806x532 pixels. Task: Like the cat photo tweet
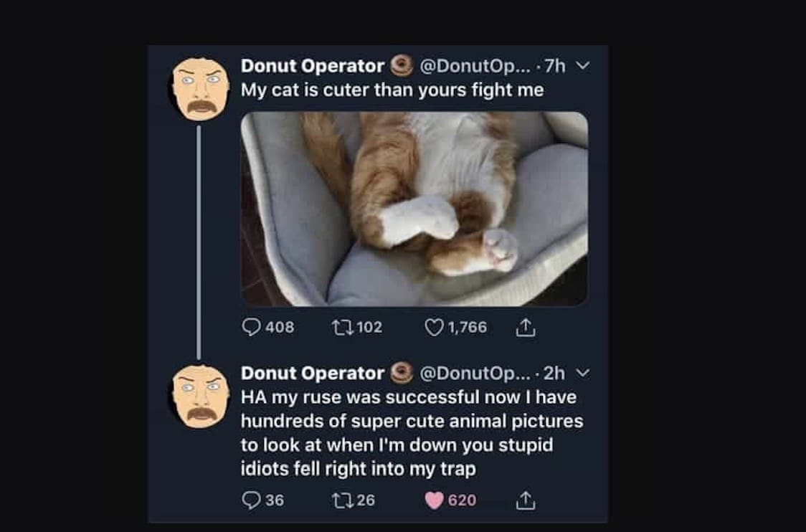(435, 328)
